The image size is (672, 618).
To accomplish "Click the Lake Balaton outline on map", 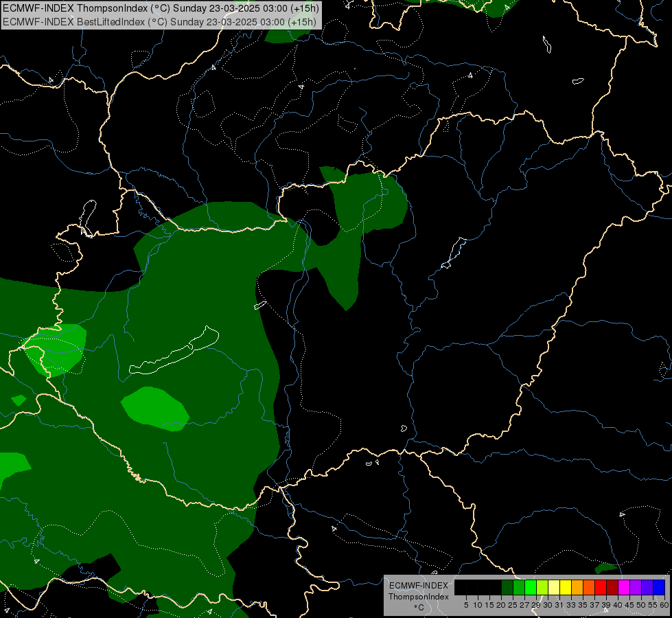I will click(x=174, y=351).
